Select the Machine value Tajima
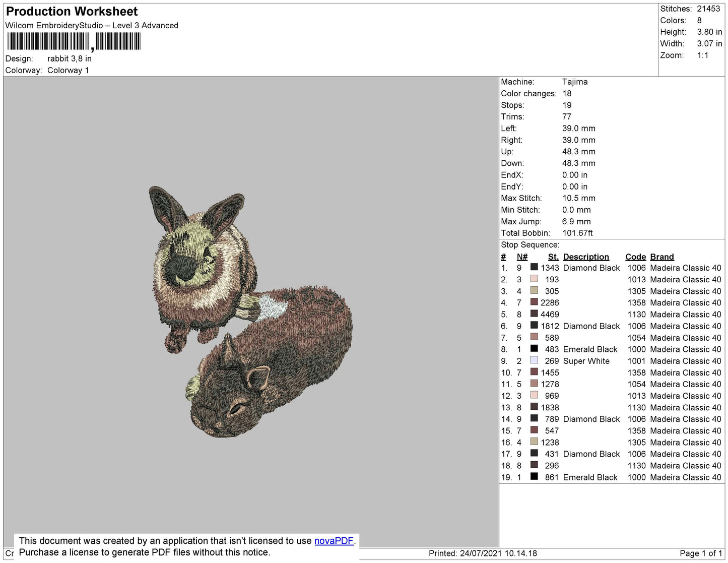The height and width of the screenshot is (563, 728). 575,82
